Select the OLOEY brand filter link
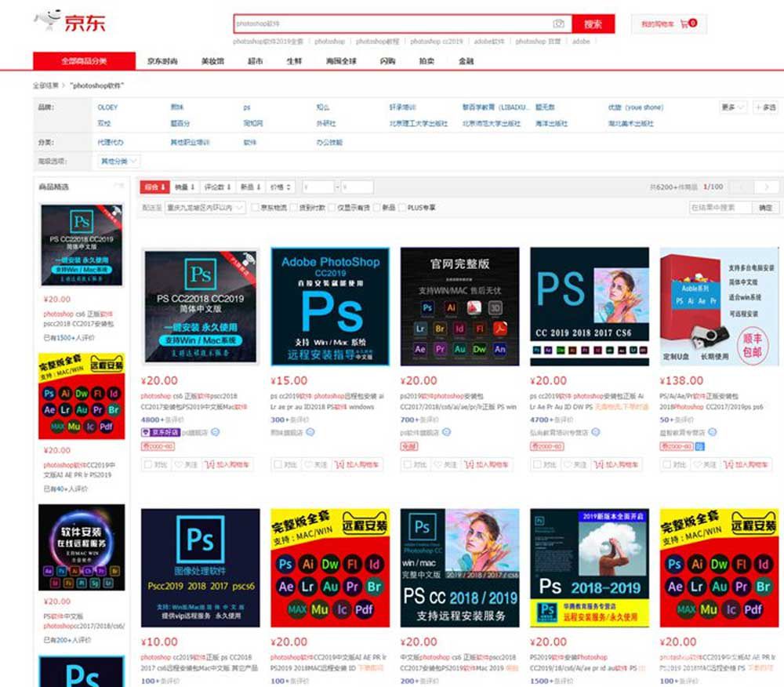 click(x=107, y=107)
